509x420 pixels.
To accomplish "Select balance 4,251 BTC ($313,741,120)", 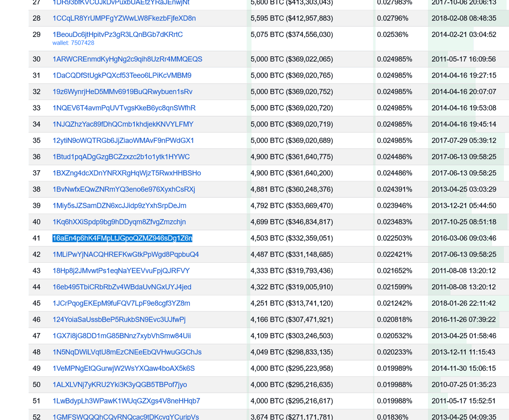I will [292, 303].
